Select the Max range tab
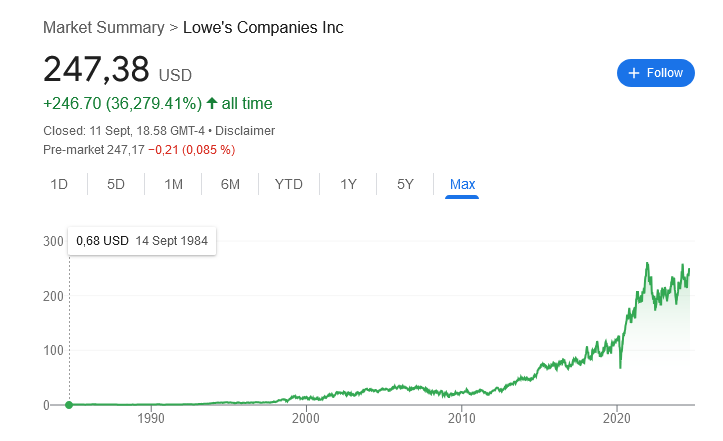 [x=462, y=184]
